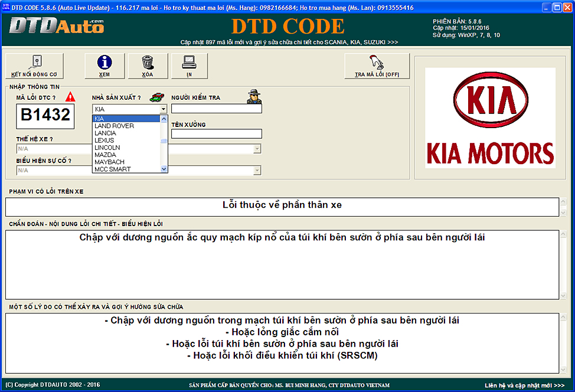Select LAND ROVER from manufacturer list
The width and height of the screenshot is (575, 392).
(114, 126)
